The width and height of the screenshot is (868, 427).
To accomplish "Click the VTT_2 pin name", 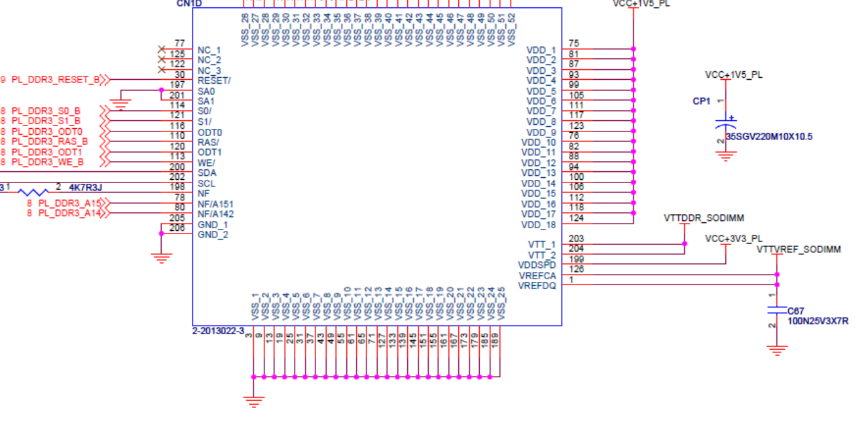I will (x=541, y=255).
